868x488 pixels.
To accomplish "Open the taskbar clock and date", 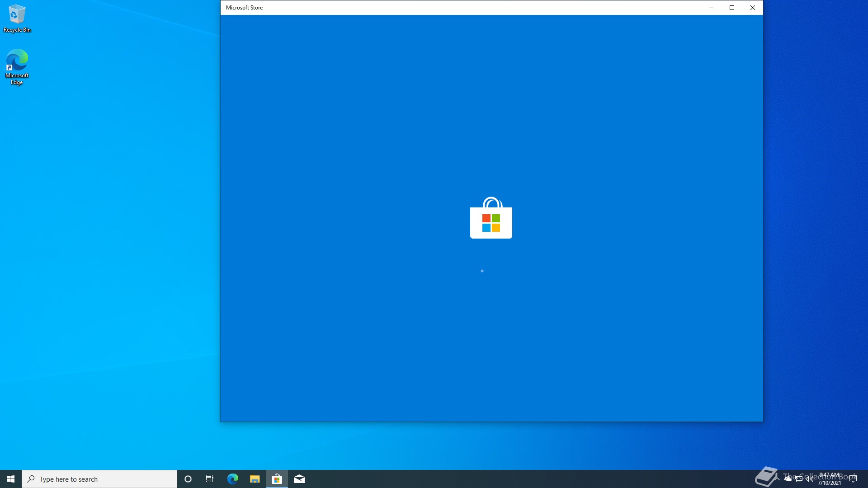I will point(830,479).
